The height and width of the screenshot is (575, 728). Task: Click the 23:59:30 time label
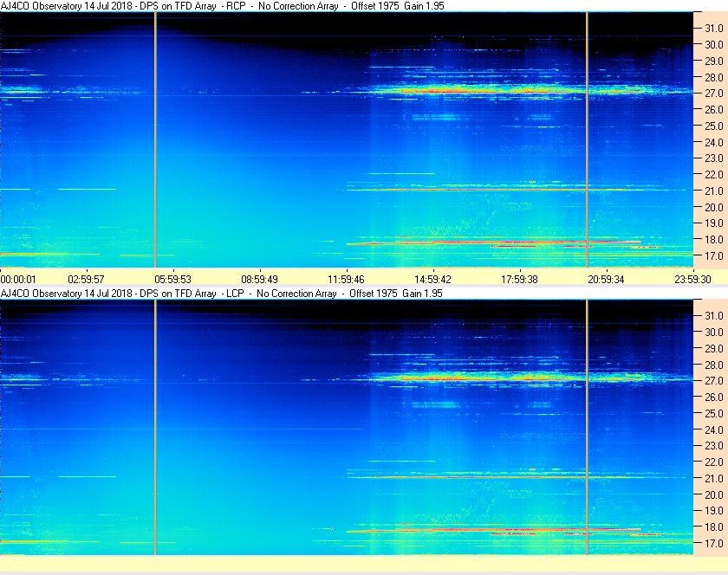pyautogui.click(x=692, y=280)
